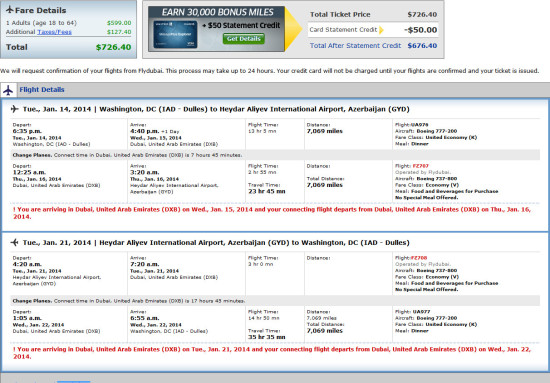Click the EARN 30,000 BONUS MILES banner title
This screenshot has height=383, width=550.
[x=217, y=12]
